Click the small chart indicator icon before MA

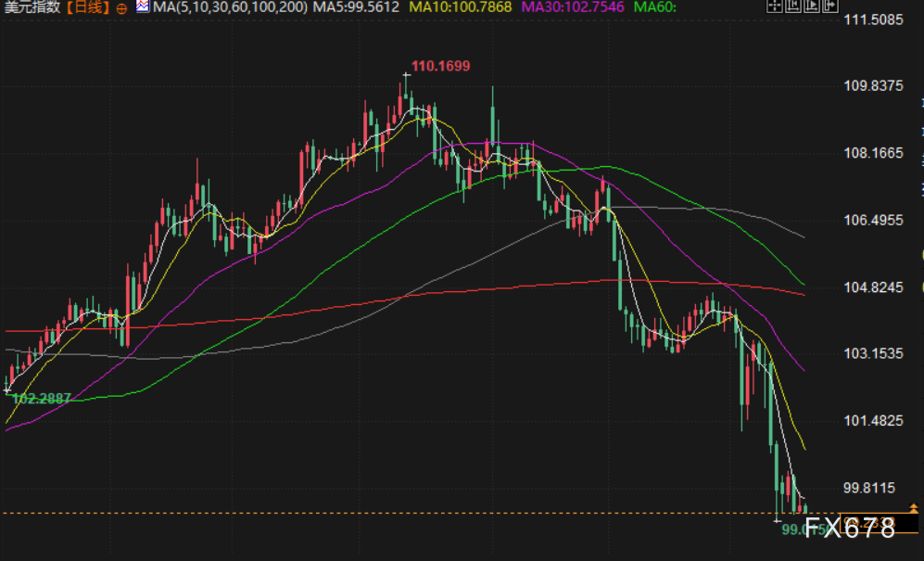point(142,6)
